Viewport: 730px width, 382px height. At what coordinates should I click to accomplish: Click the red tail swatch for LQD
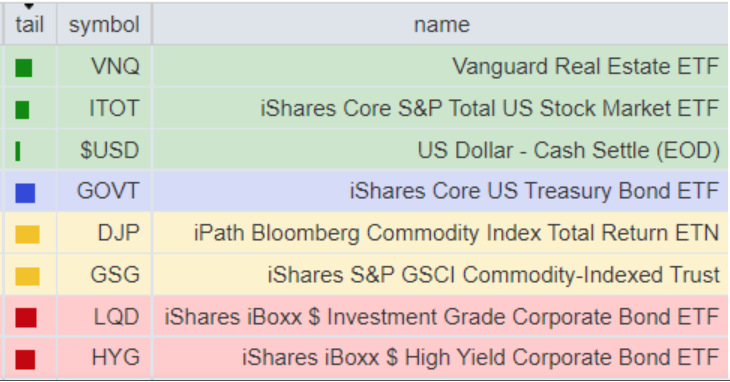pos(26,318)
